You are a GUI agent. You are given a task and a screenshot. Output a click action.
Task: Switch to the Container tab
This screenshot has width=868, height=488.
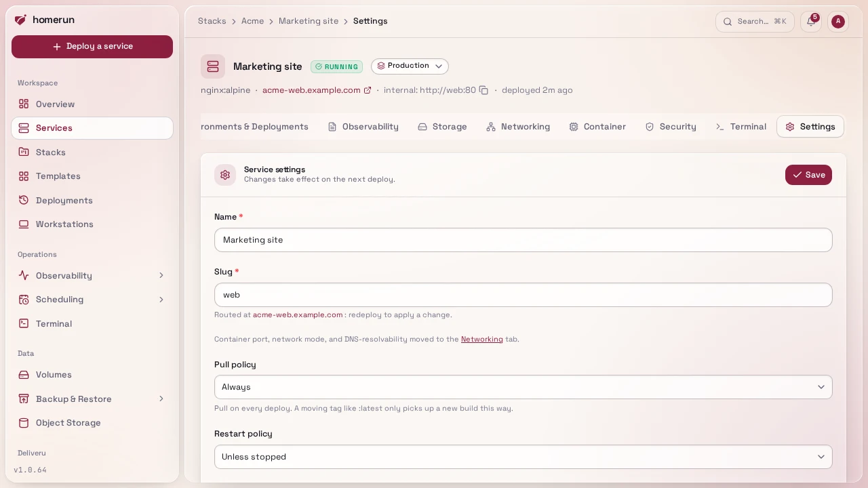[597, 127]
